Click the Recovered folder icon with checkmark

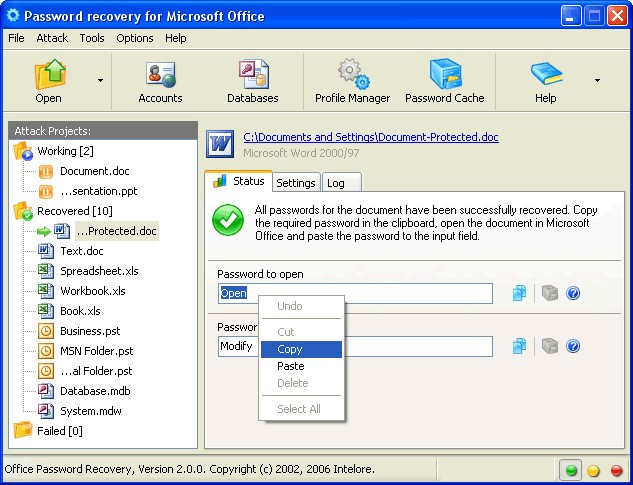(x=23, y=212)
